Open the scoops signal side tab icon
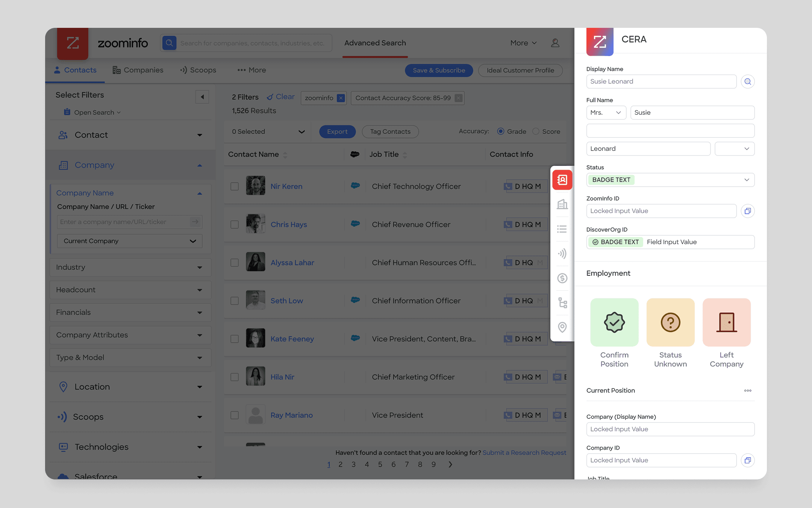This screenshot has height=508, width=812. point(562,254)
